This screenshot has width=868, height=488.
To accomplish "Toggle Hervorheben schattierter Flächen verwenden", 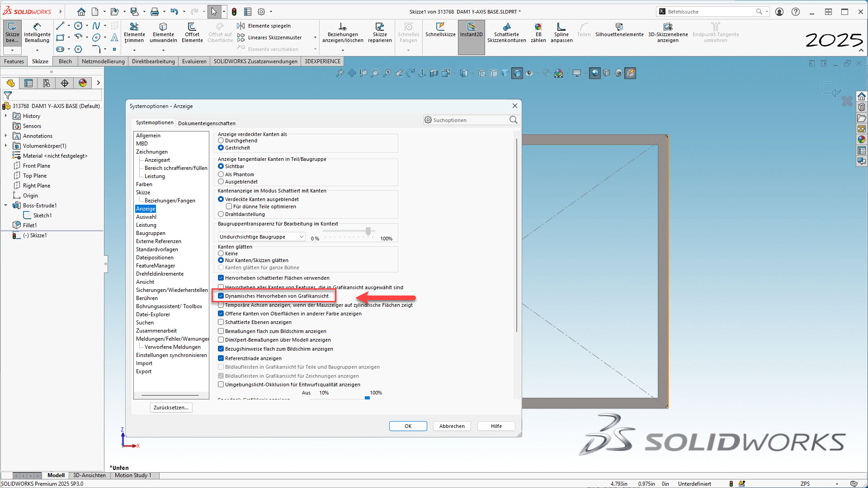I will (x=221, y=278).
